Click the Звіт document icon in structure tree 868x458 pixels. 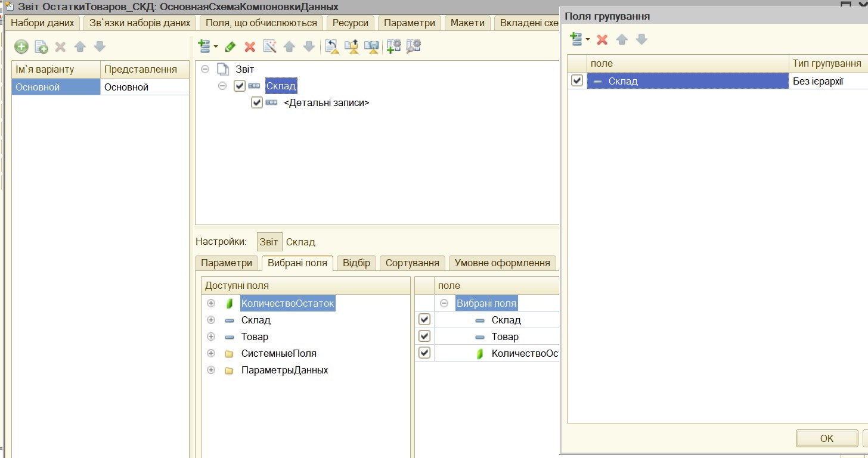pyautogui.click(x=223, y=70)
